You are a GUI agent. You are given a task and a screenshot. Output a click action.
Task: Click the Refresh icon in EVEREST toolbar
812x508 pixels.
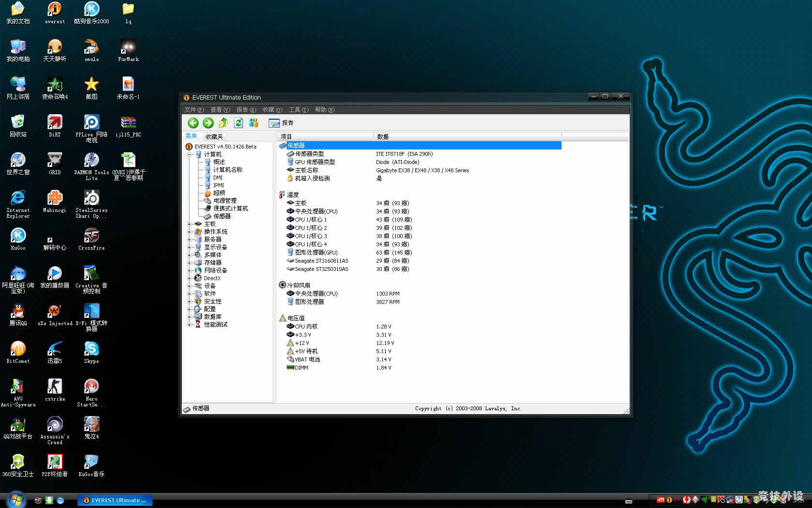coord(238,123)
